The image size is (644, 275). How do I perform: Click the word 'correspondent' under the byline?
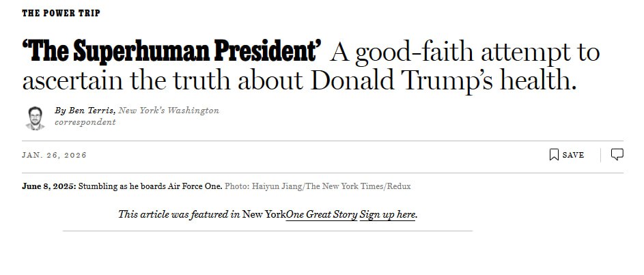tap(85, 122)
